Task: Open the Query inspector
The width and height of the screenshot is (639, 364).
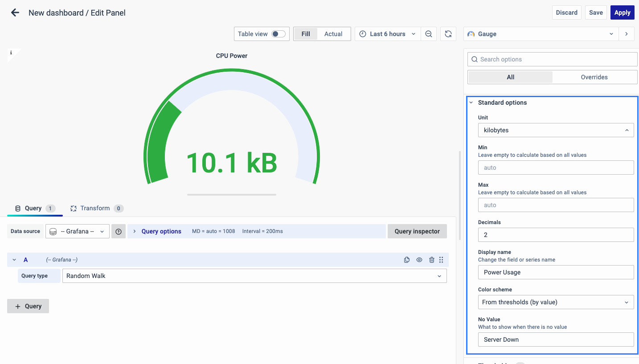Action: tap(417, 231)
